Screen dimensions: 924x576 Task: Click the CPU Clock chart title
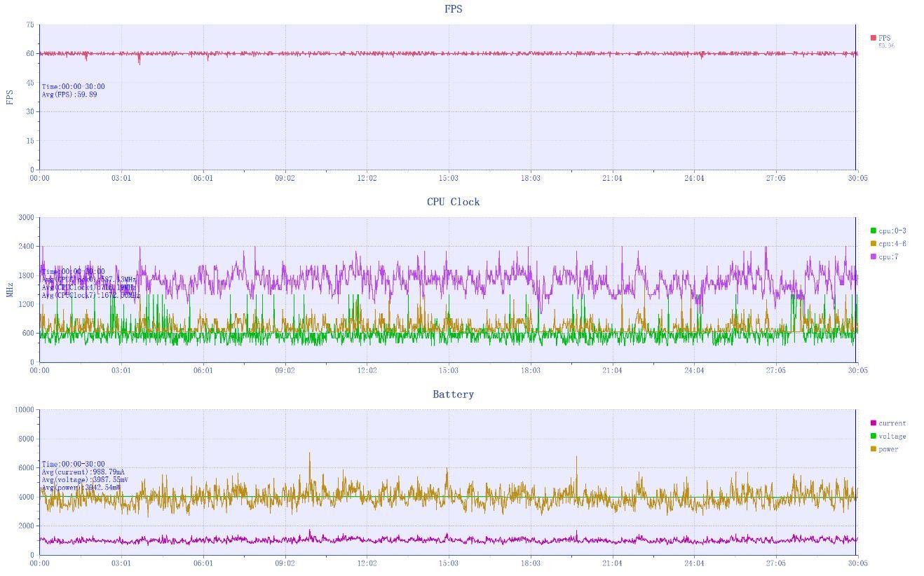pos(453,202)
